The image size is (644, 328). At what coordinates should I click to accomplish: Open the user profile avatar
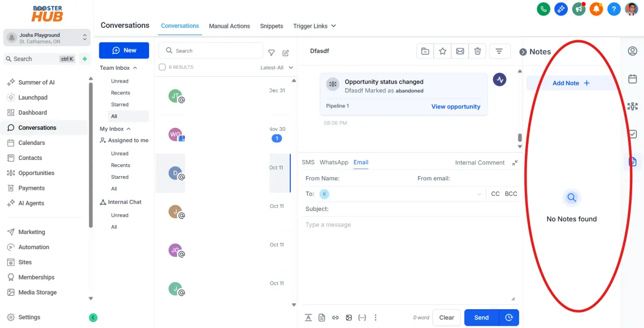click(x=631, y=9)
